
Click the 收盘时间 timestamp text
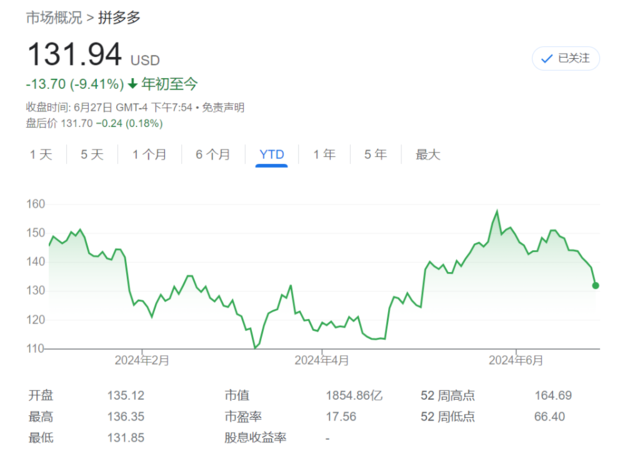point(109,108)
